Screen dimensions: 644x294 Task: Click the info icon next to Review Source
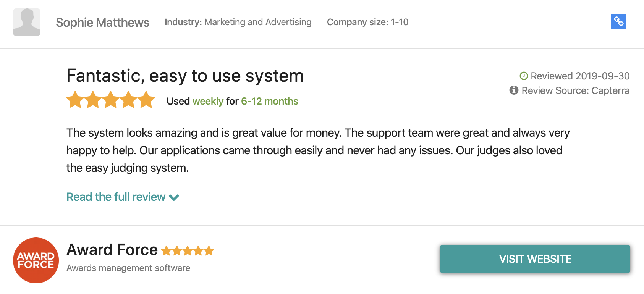[514, 90]
